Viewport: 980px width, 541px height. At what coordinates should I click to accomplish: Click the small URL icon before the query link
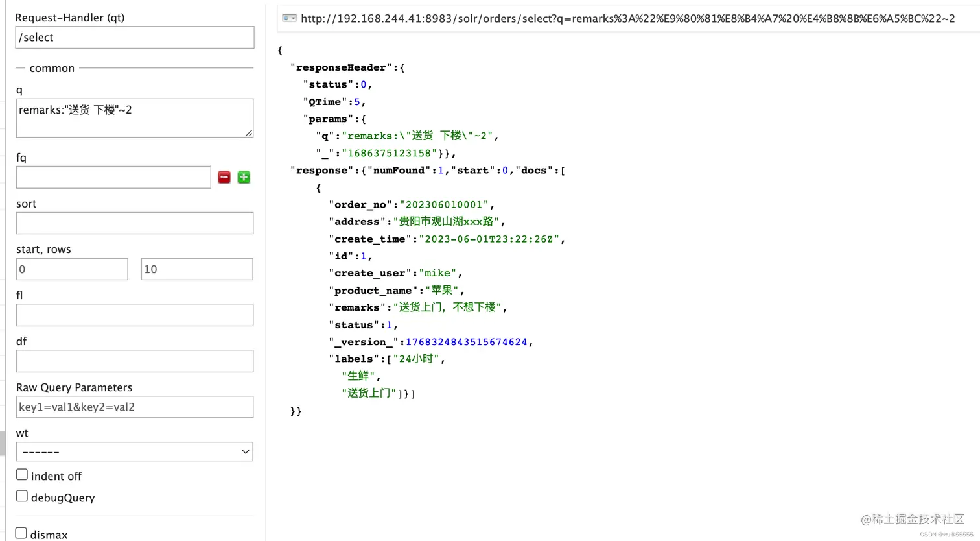click(x=289, y=18)
